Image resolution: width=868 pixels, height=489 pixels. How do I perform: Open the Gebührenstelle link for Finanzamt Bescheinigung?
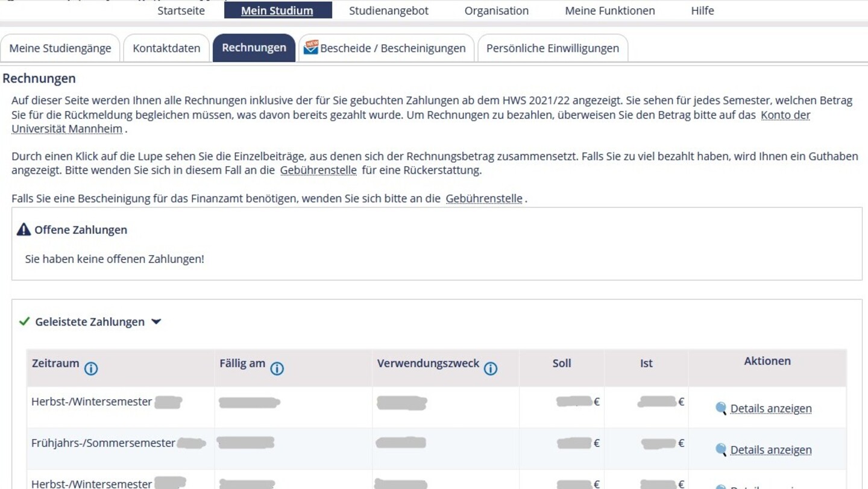tap(484, 198)
